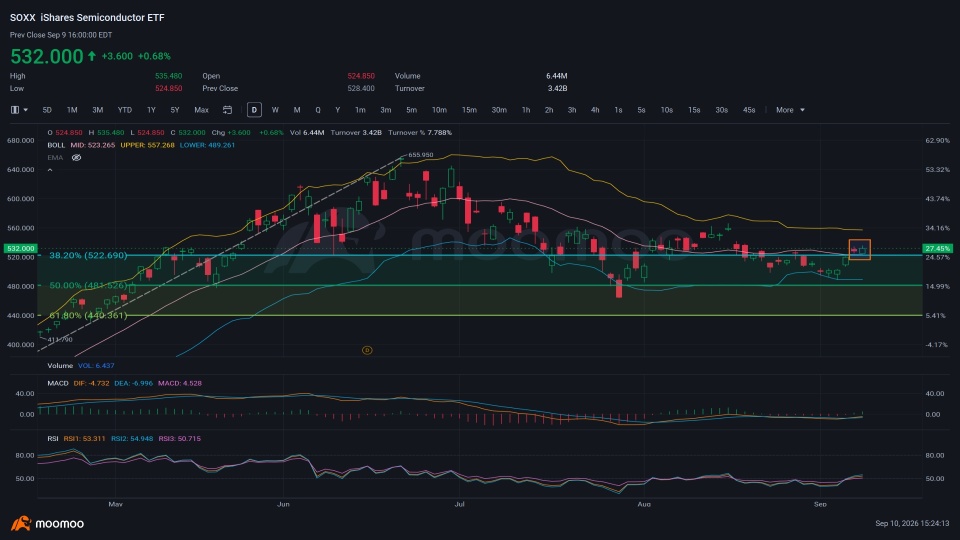Switch to 1m interval
Viewport: 960px width, 540px height.
[360, 110]
